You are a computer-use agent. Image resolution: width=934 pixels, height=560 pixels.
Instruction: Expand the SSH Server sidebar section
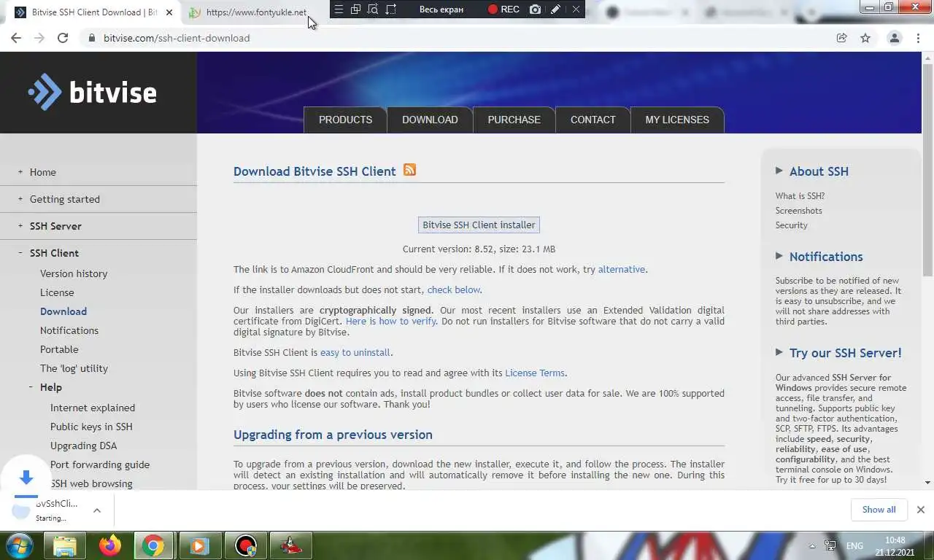20,226
